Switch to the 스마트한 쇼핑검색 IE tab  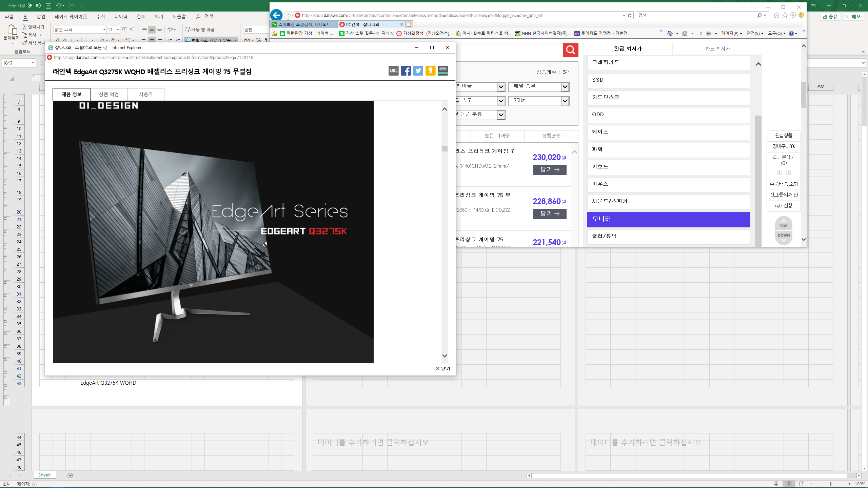[304, 24]
